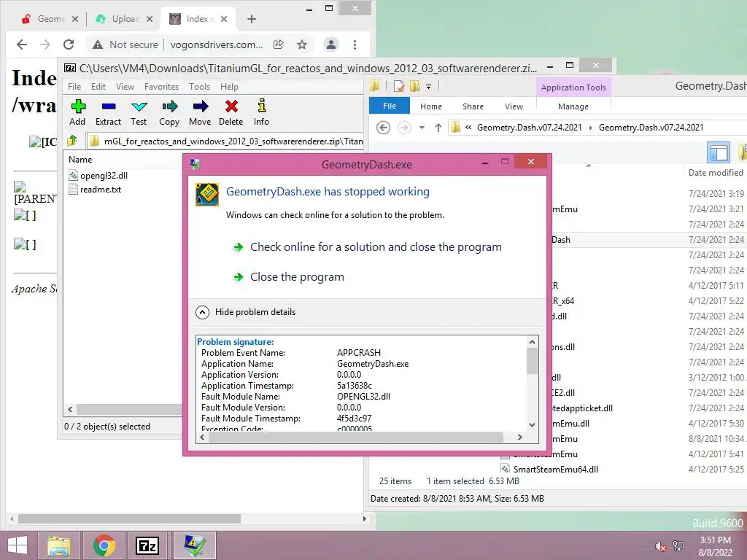Screen dimensions: 747x560
Task: Click the Explorer up-folder arrow
Action: [438, 128]
